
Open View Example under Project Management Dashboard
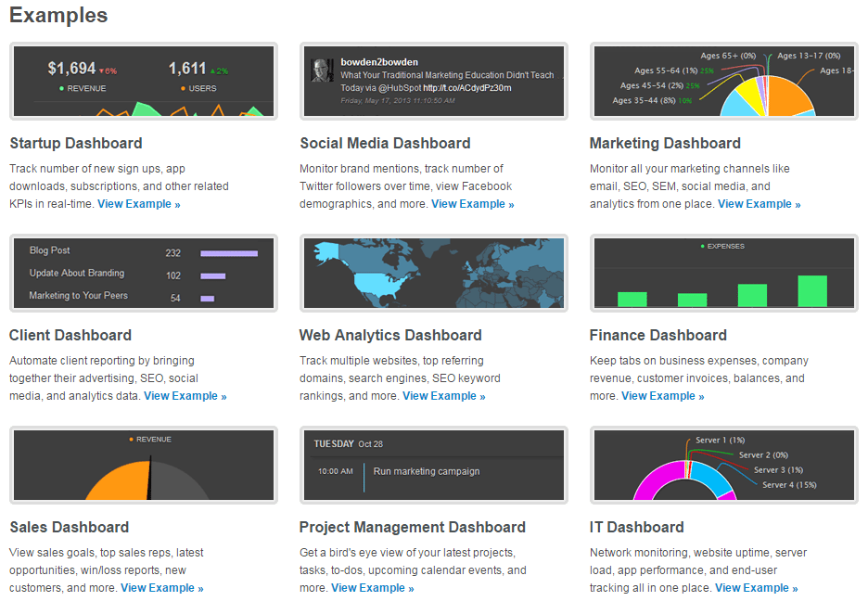pyautogui.click(x=372, y=588)
